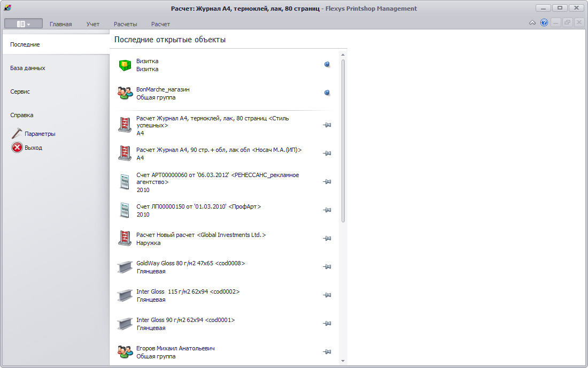Pin the Счет АРТ00000060 item
The height and width of the screenshot is (368, 588).
tap(327, 181)
